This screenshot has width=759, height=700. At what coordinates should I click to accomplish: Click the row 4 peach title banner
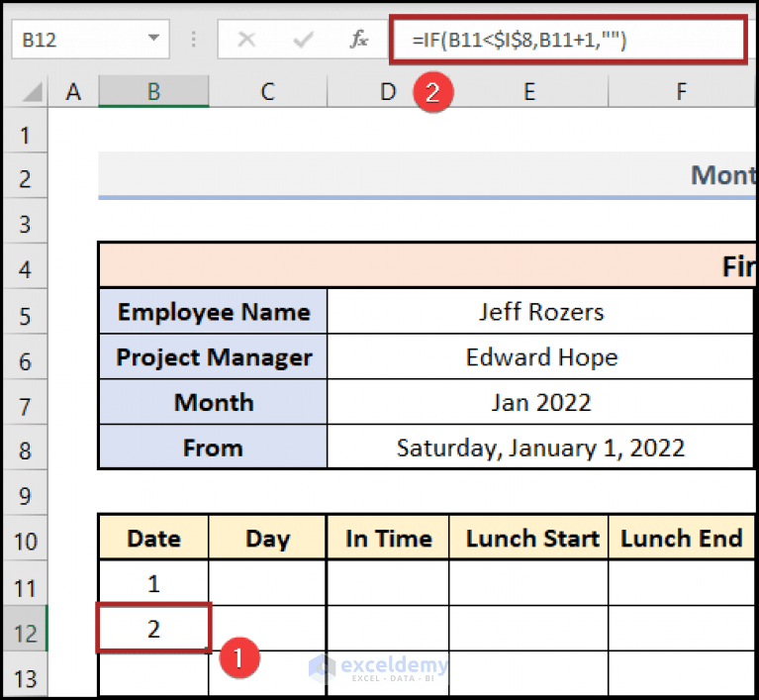pos(427,266)
